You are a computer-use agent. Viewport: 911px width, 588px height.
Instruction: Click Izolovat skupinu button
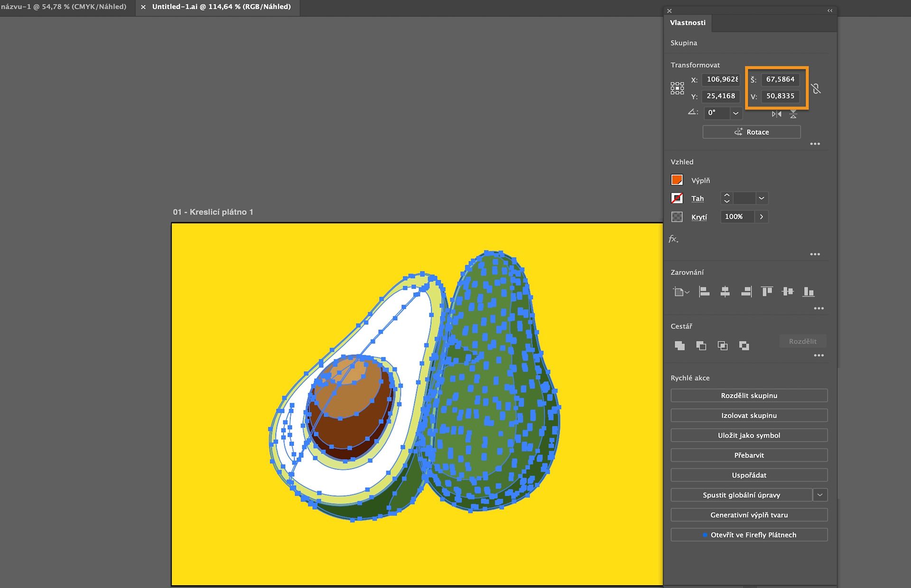click(749, 415)
